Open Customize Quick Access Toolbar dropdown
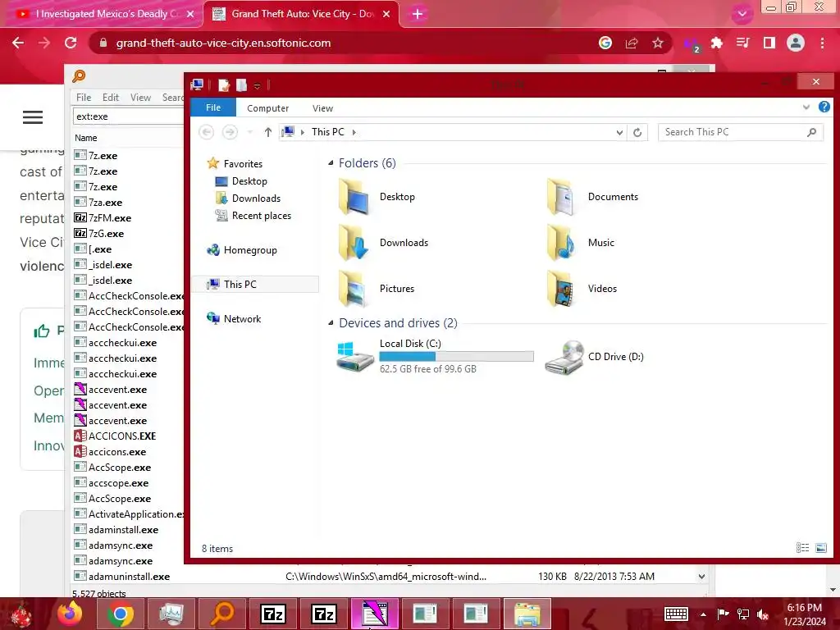840x630 pixels. pos(257,85)
